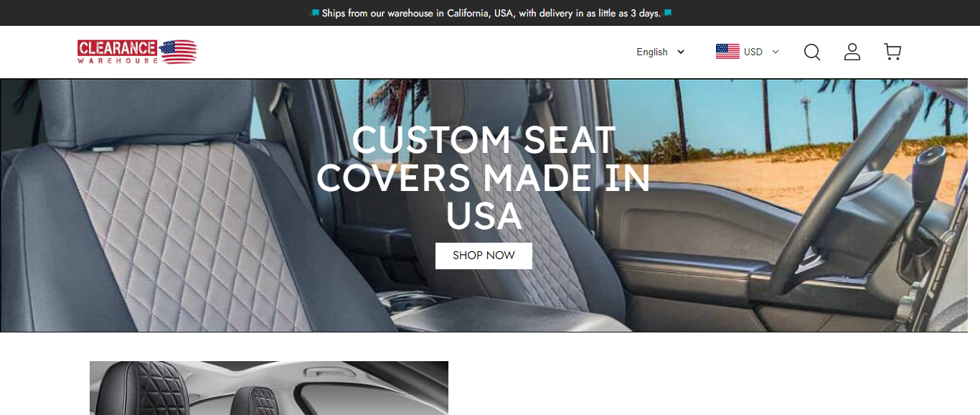Open the black seat covers product thumbnail

click(269, 388)
